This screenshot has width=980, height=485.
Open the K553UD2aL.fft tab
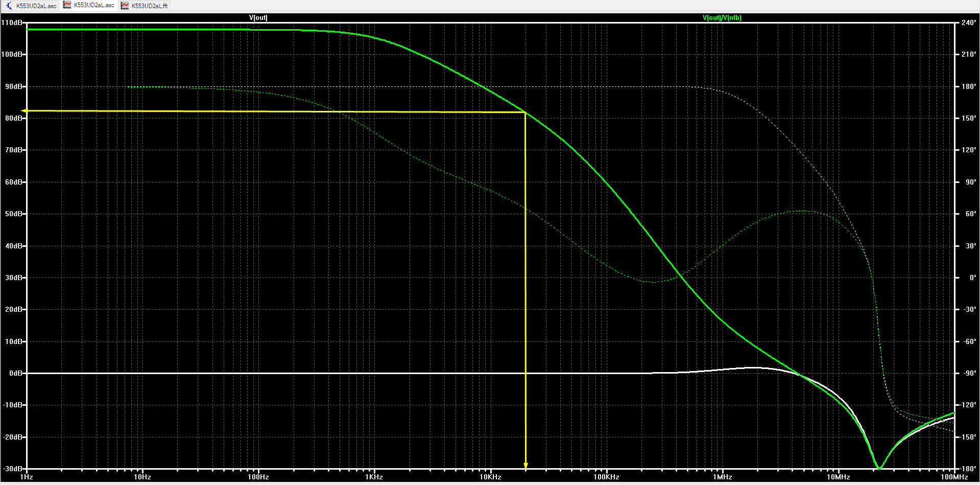(145, 6)
